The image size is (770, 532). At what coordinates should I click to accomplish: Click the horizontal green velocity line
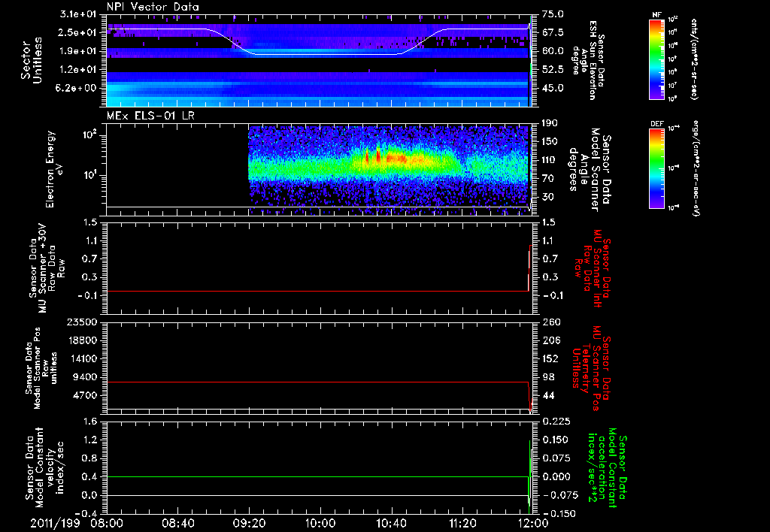[316, 476]
